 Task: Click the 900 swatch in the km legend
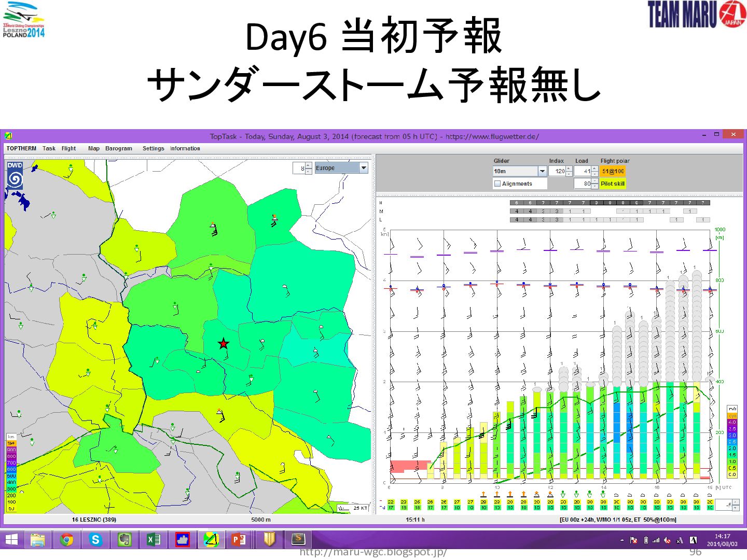tap(11, 450)
